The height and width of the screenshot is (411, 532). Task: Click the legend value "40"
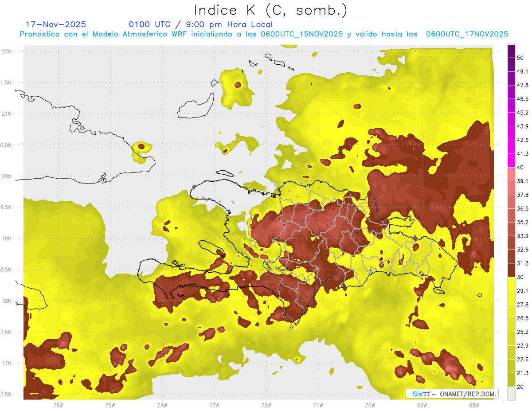pyautogui.click(x=520, y=168)
